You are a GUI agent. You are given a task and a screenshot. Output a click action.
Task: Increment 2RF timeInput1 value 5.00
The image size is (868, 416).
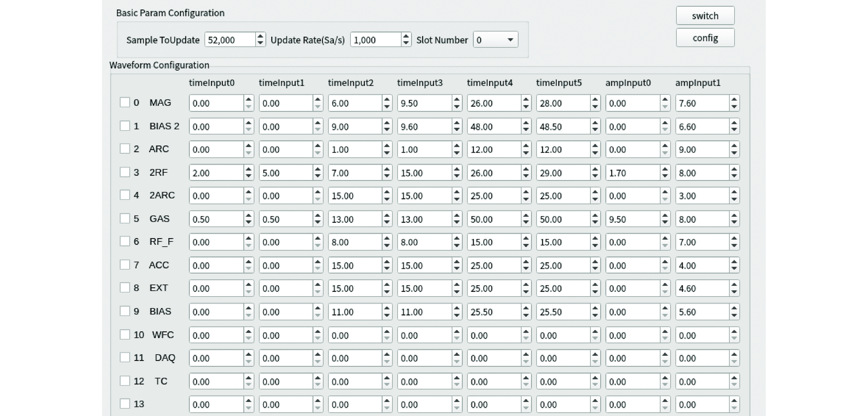pos(318,169)
